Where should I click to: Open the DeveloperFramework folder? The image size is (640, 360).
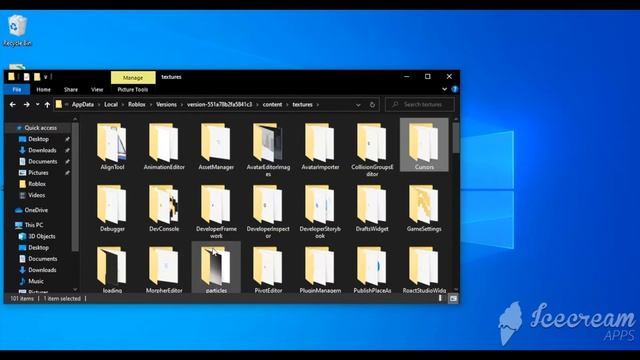tap(216, 211)
